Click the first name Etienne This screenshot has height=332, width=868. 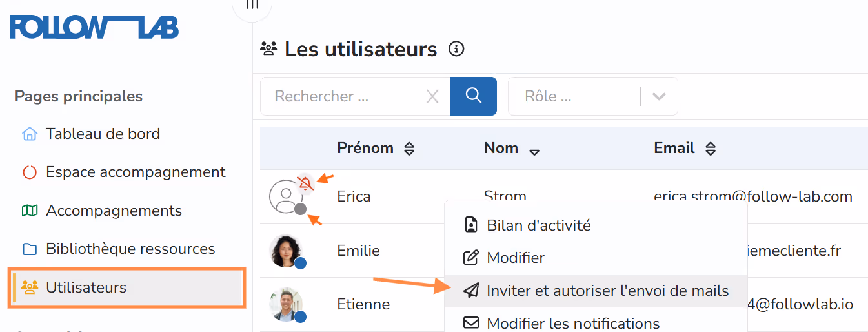[363, 304]
